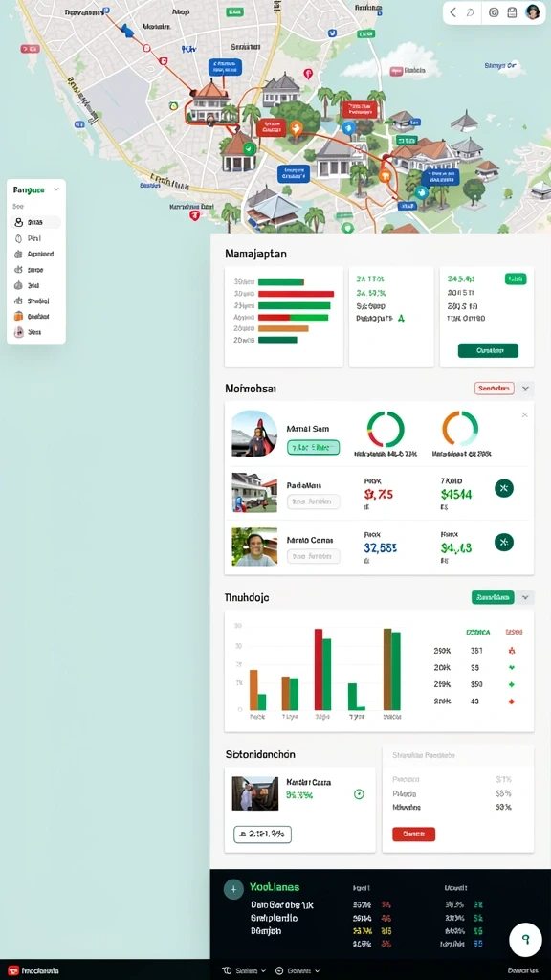Expand the dropdown arrow beside Moihohsai
This screenshot has height=980, width=551.
525,389
